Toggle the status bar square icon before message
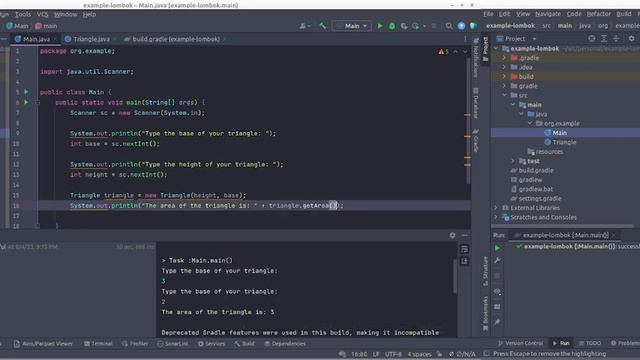Image resolution: width=640 pixels, height=360 pixels. [486, 353]
